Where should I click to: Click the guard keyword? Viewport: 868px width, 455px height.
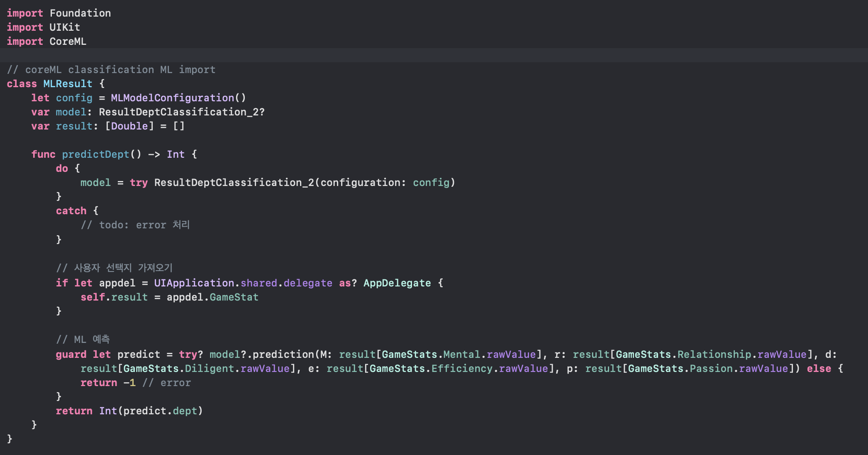(x=71, y=355)
